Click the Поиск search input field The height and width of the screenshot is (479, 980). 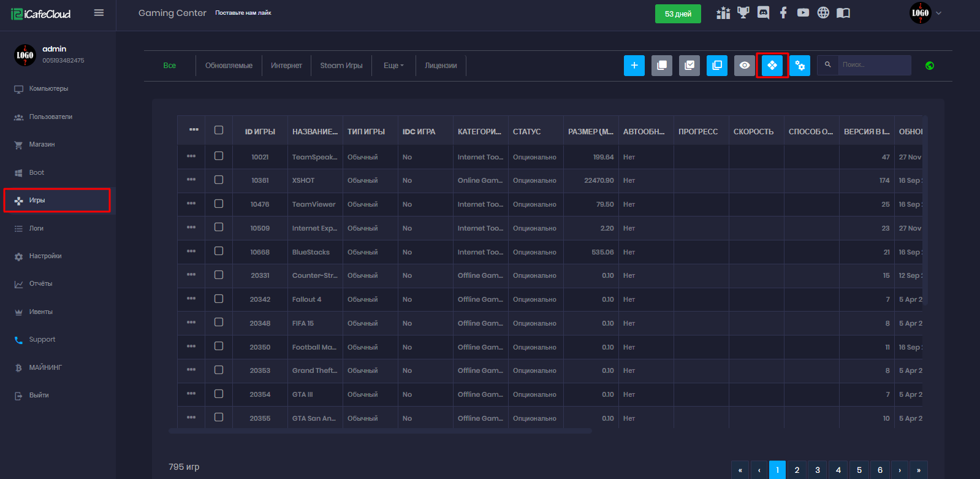pos(875,65)
